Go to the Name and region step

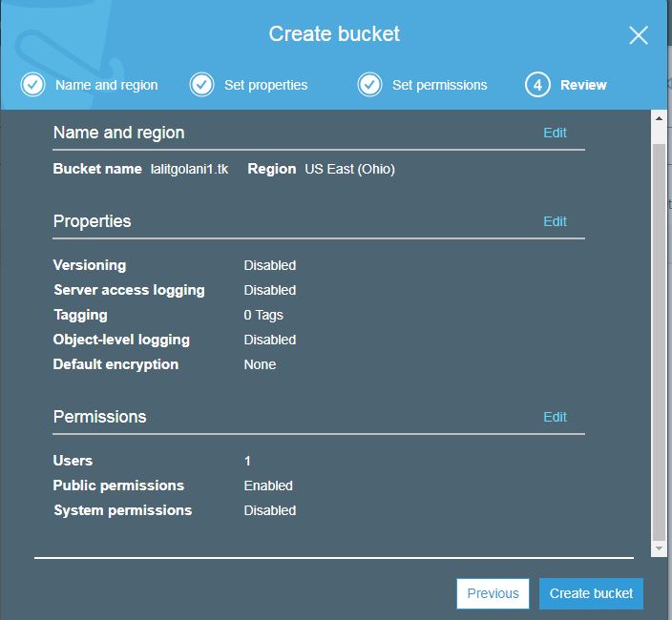[107, 85]
